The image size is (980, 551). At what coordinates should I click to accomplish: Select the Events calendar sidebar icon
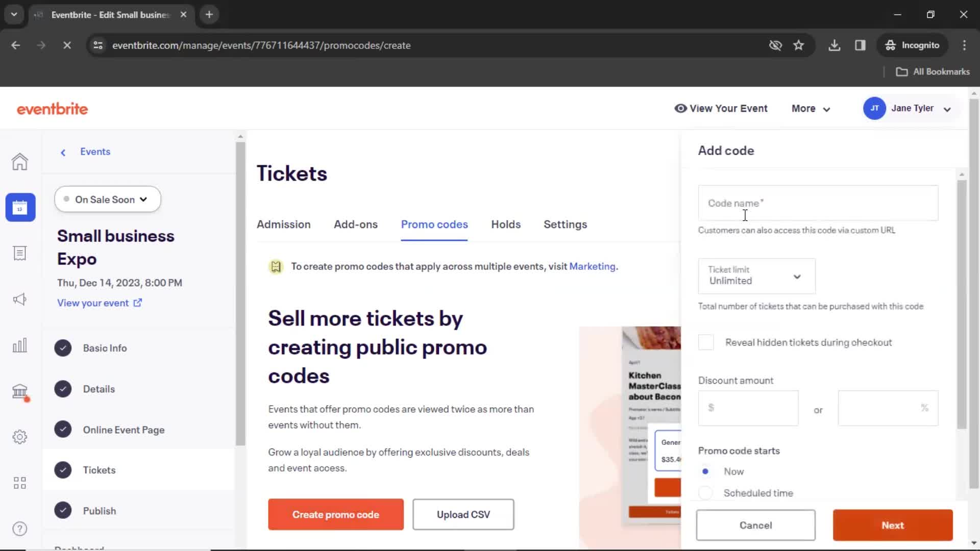pyautogui.click(x=20, y=207)
